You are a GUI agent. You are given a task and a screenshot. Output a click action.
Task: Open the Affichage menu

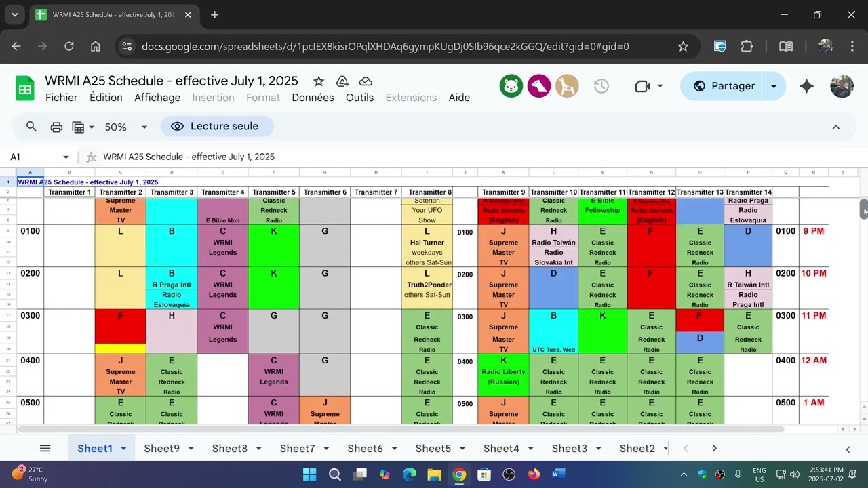coord(157,98)
